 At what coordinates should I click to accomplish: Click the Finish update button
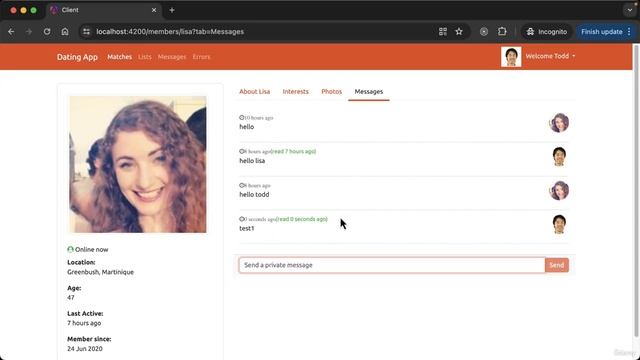click(602, 31)
